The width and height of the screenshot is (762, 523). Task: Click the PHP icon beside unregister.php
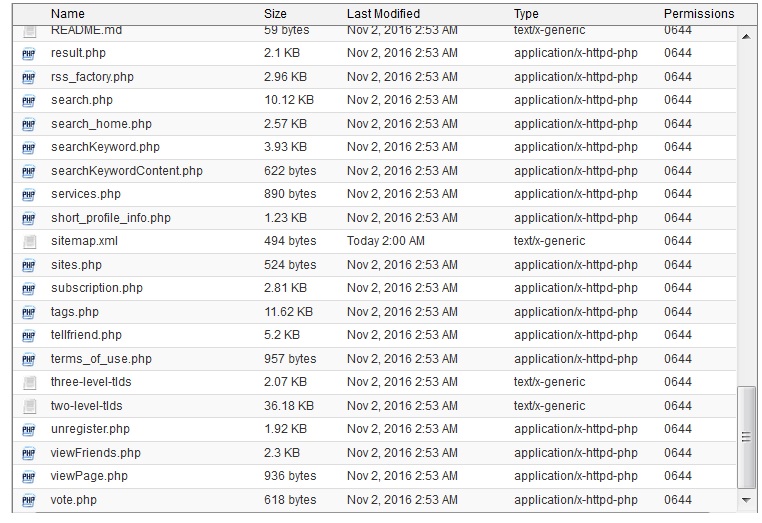(x=28, y=429)
